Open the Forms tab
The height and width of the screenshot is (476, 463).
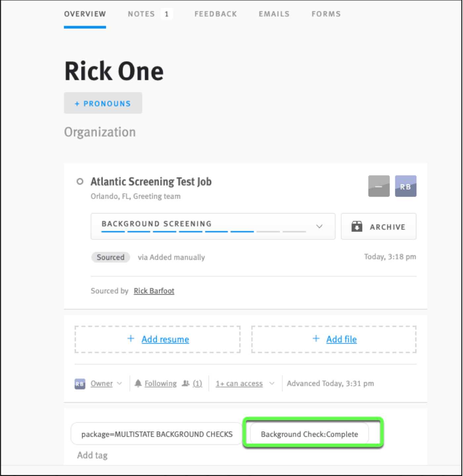(326, 14)
